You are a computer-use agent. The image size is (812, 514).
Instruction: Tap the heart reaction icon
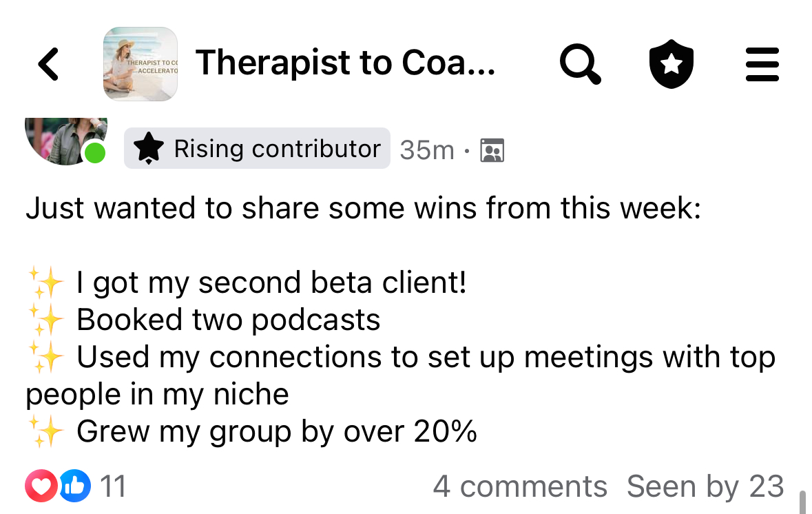pos(42,486)
